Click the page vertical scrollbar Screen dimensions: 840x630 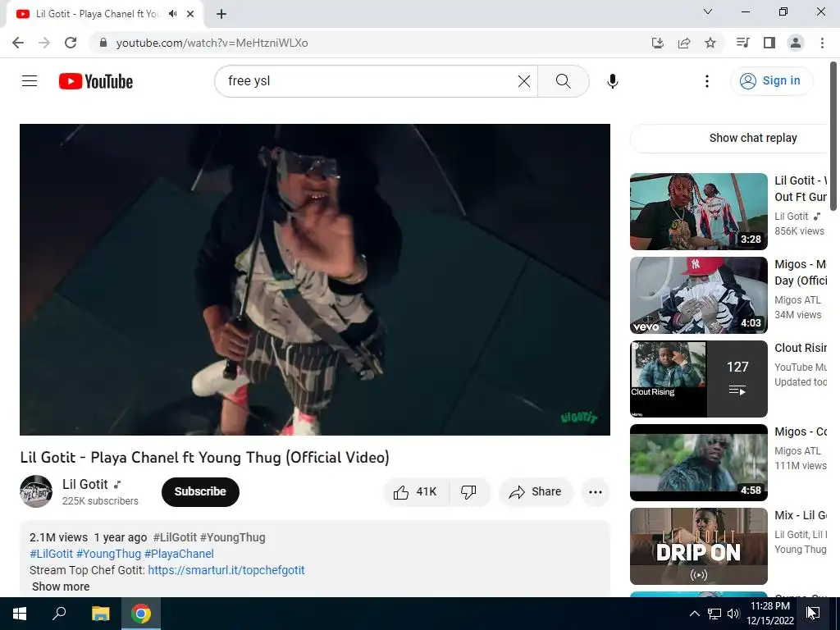coord(833,136)
